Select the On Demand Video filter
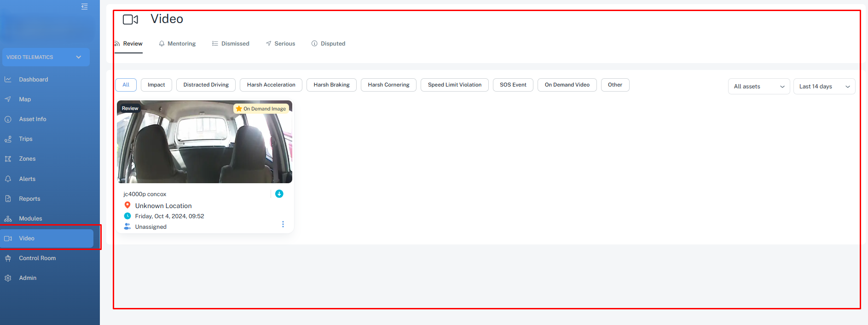This screenshot has height=325, width=868. tap(567, 85)
